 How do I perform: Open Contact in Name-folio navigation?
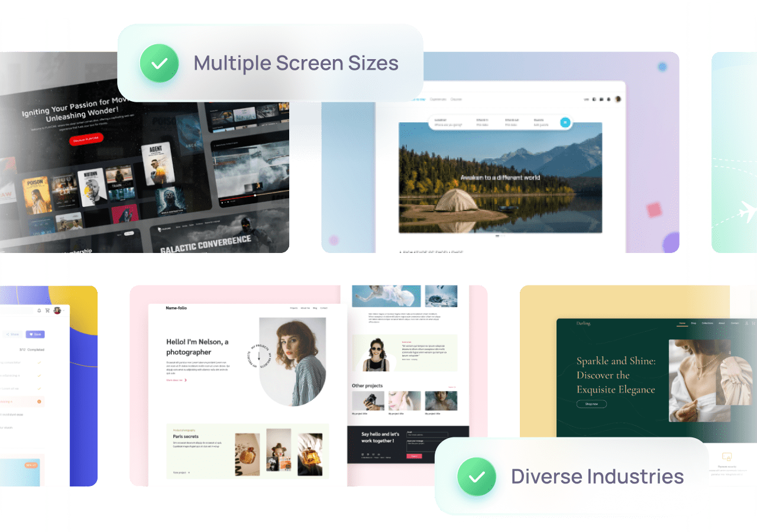(323, 308)
